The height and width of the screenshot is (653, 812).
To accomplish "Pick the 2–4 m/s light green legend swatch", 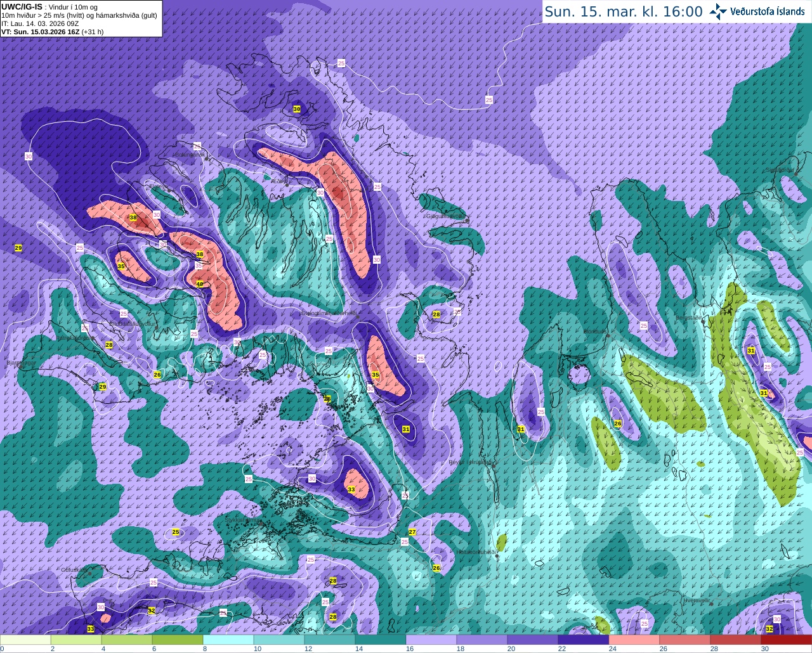I will (x=76, y=640).
